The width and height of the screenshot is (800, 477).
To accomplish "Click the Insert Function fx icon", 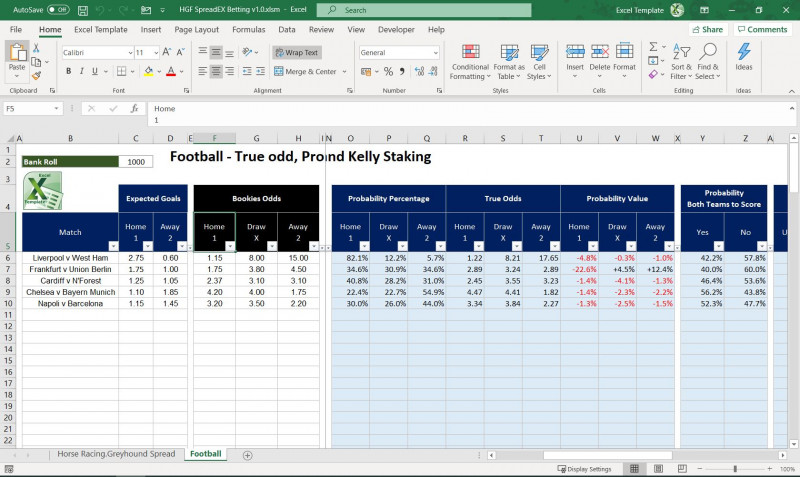I will click(x=134, y=109).
